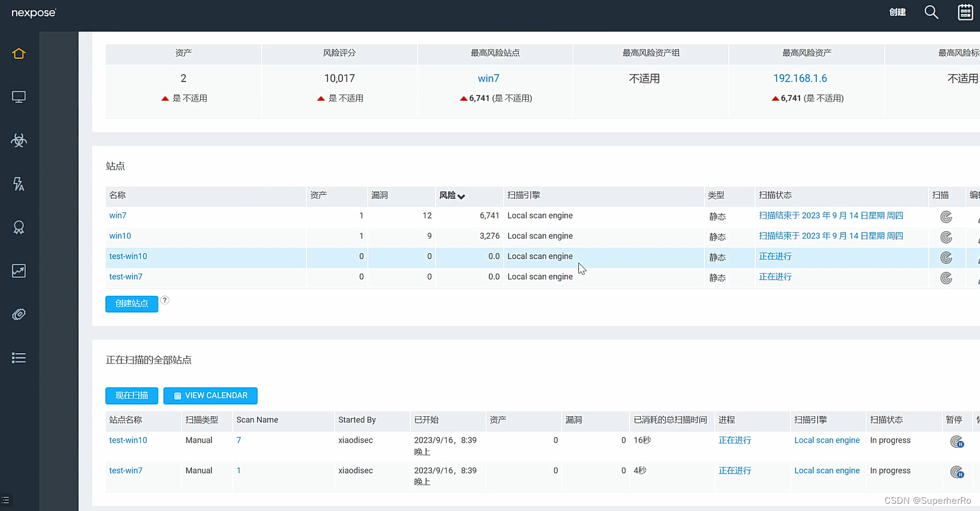Open test-win7 link in running scans
The width and height of the screenshot is (980, 511).
click(126, 471)
